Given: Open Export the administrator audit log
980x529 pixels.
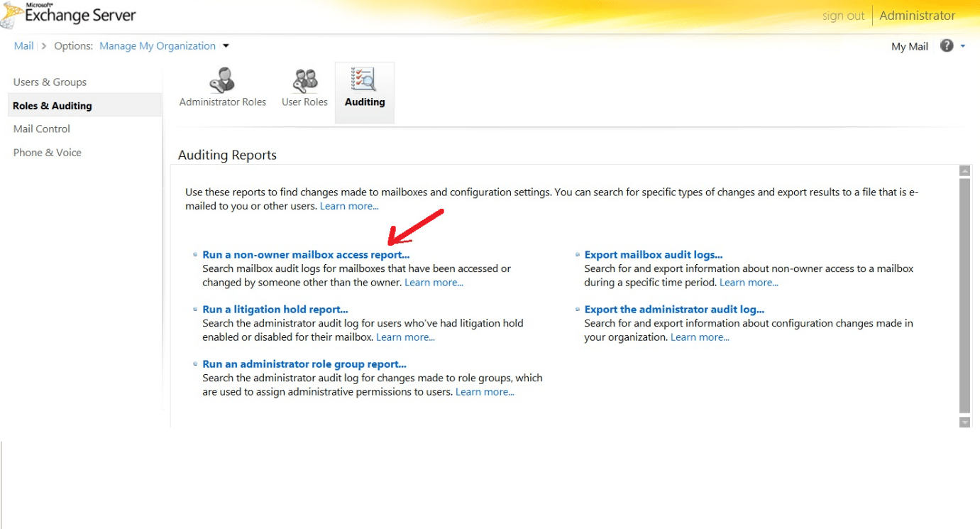Looking at the screenshot, I should (674, 309).
